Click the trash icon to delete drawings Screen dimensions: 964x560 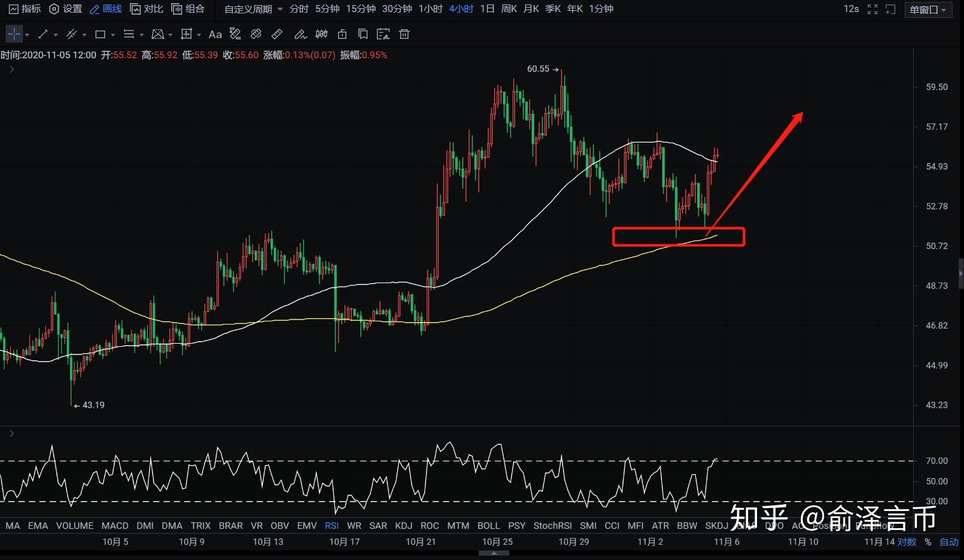404,34
